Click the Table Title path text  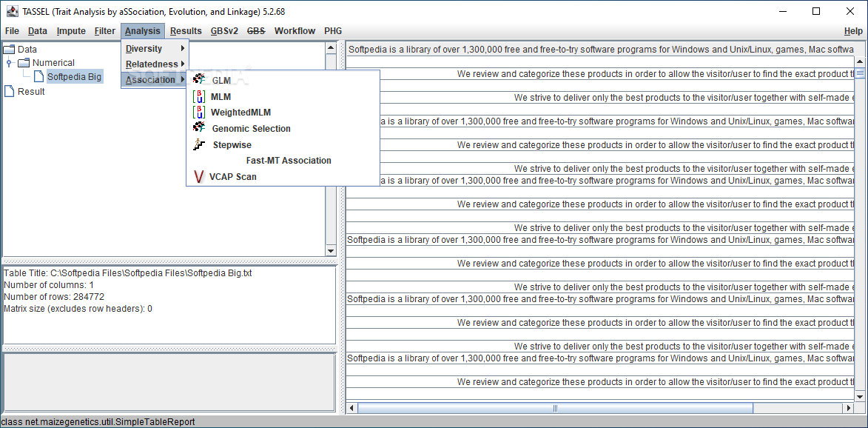[x=128, y=273]
